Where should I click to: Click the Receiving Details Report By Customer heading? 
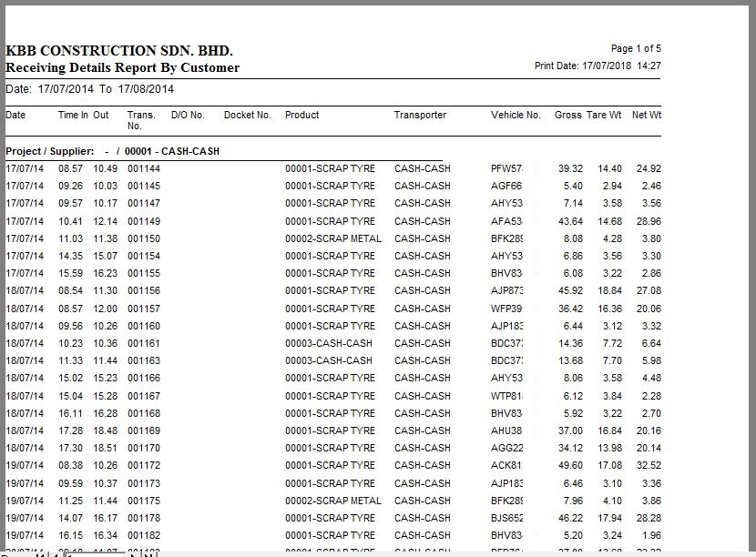122,67
